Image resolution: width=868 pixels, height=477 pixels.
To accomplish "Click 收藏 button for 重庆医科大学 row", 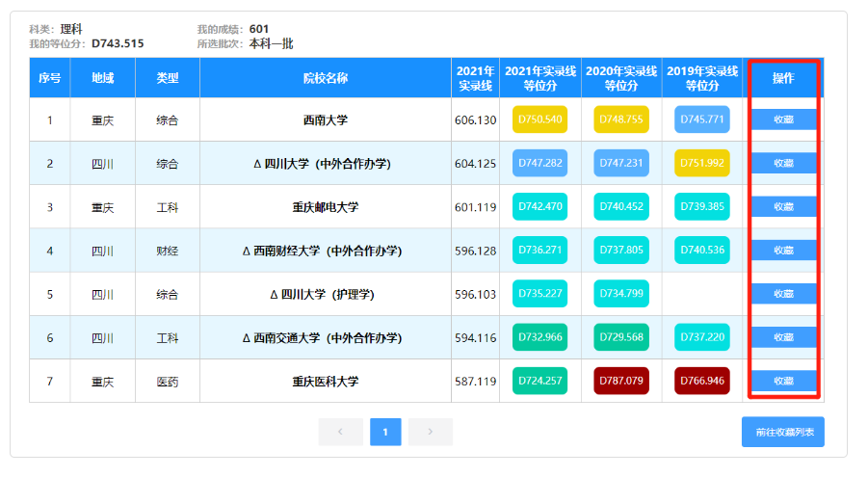I will (783, 381).
